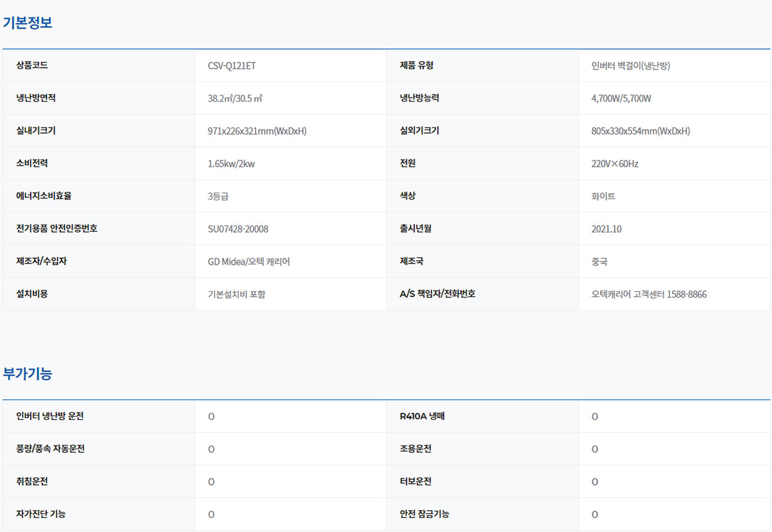This screenshot has width=772, height=532.
Task: Click the 1.65kw/2kw power consumption value
Action: tap(231, 164)
